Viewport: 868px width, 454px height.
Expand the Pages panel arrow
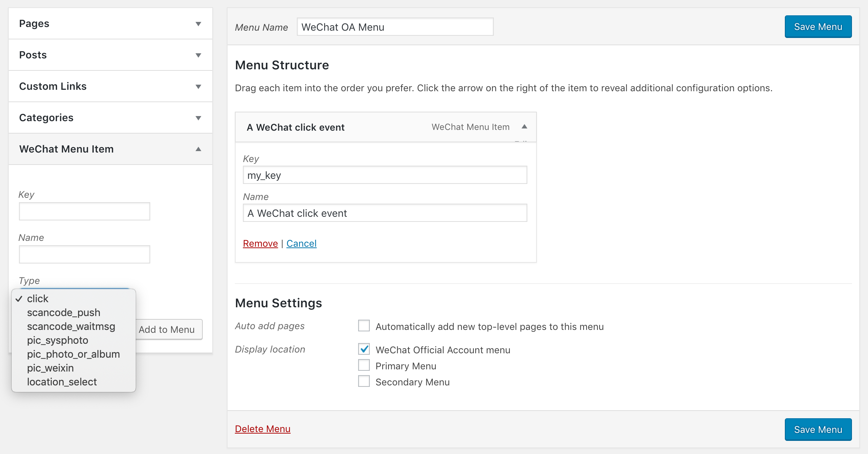(198, 24)
